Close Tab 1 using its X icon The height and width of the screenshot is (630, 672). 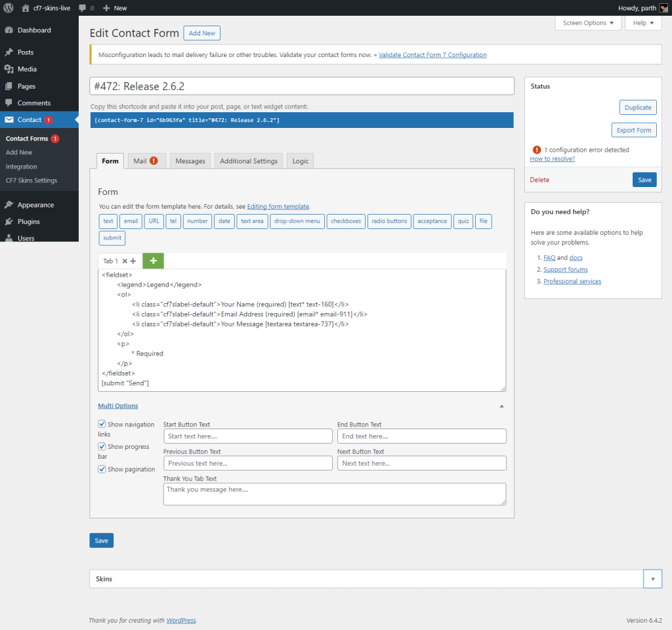125,261
